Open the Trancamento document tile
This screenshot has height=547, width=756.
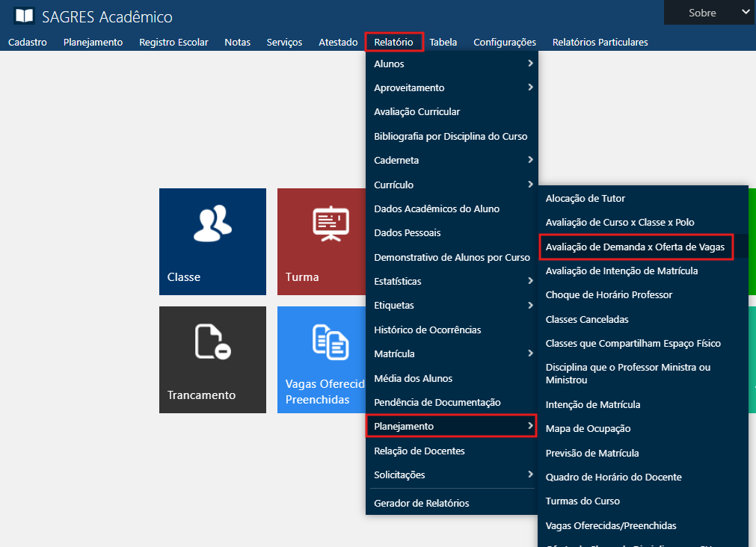(212, 359)
